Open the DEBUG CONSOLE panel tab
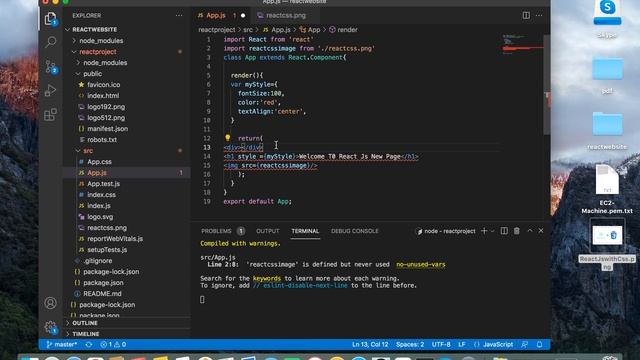 click(355, 231)
